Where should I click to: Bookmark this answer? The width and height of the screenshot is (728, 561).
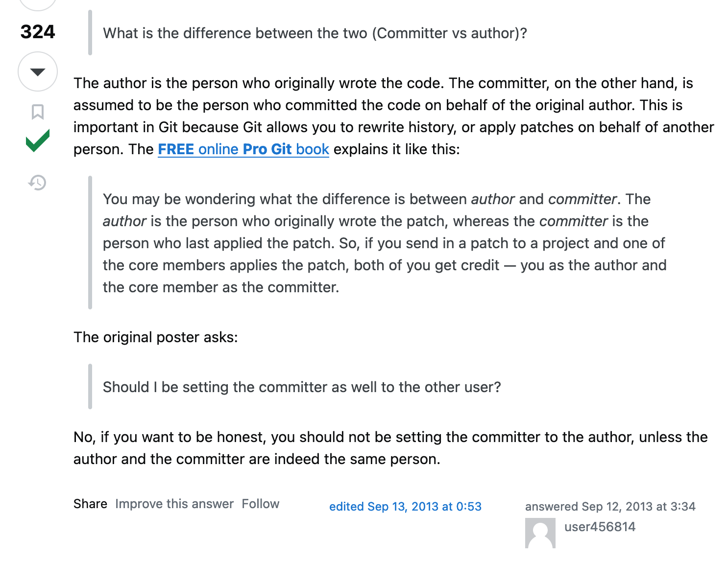click(38, 112)
